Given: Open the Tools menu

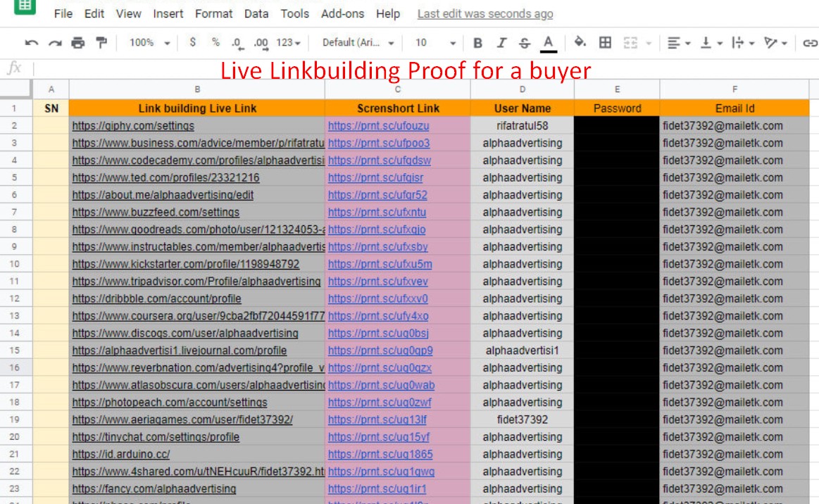Looking at the screenshot, I should (294, 13).
